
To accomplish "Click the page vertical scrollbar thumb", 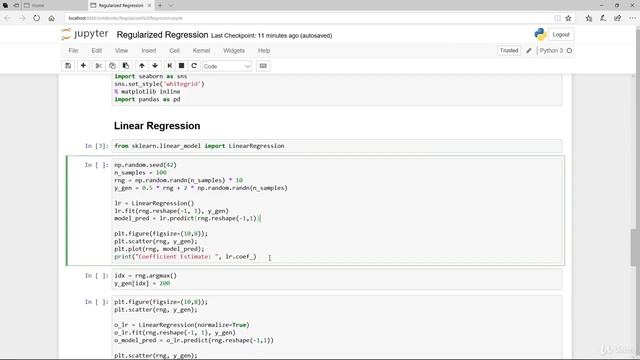I will [634, 247].
